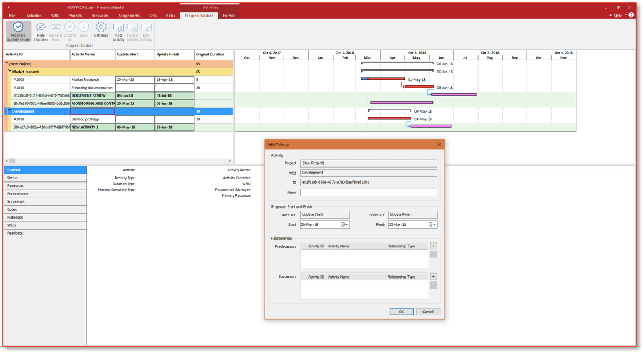The image size is (644, 354).
Task: Collapse the (New Project) tree node
Action: click(x=7, y=64)
